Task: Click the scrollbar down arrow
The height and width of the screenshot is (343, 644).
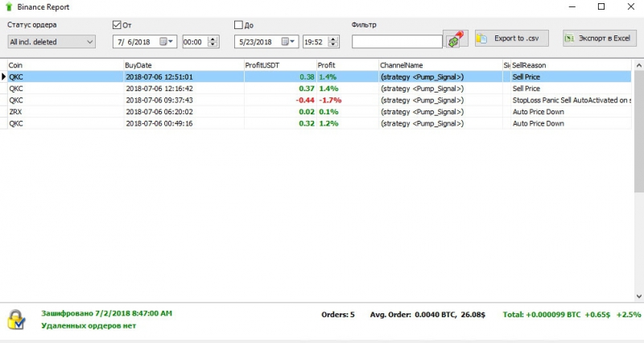Action: pos(638,296)
